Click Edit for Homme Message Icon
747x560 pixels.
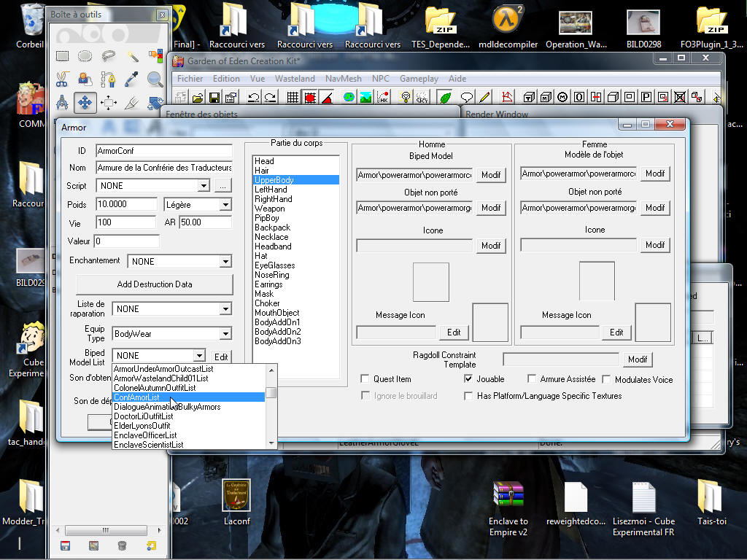coord(454,332)
